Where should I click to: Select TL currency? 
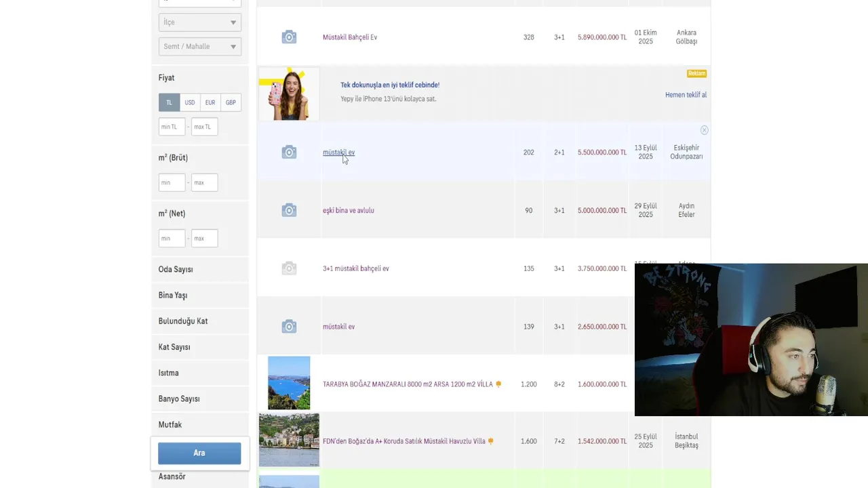click(169, 102)
